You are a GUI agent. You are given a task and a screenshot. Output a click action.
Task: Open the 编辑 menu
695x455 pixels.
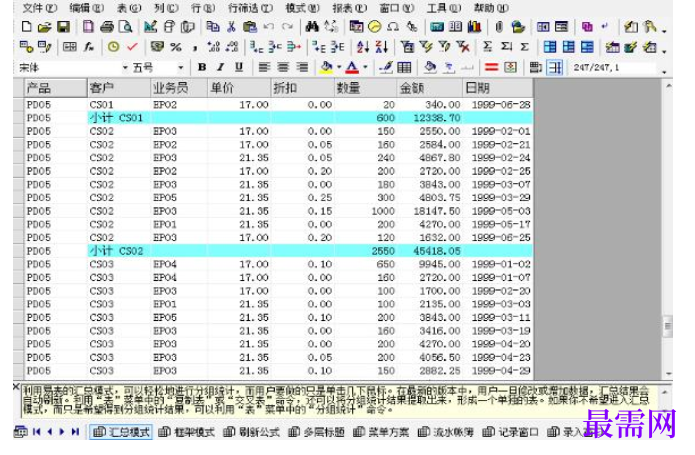point(86,8)
